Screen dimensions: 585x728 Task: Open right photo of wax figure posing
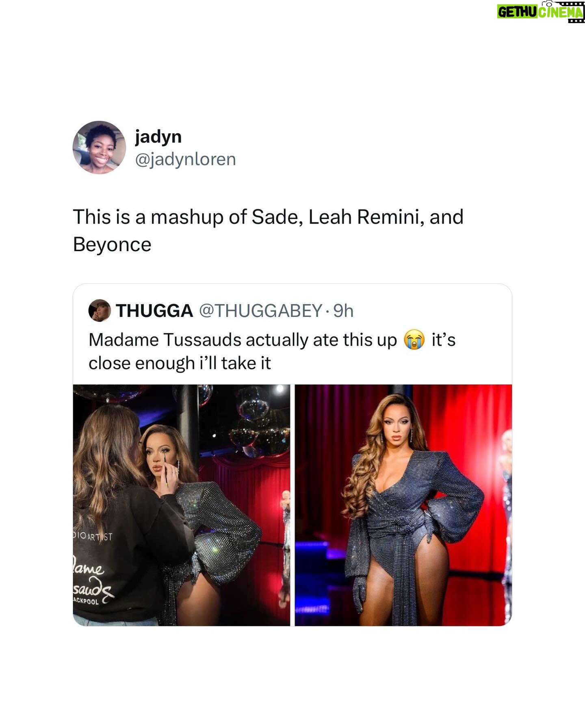(403, 505)
